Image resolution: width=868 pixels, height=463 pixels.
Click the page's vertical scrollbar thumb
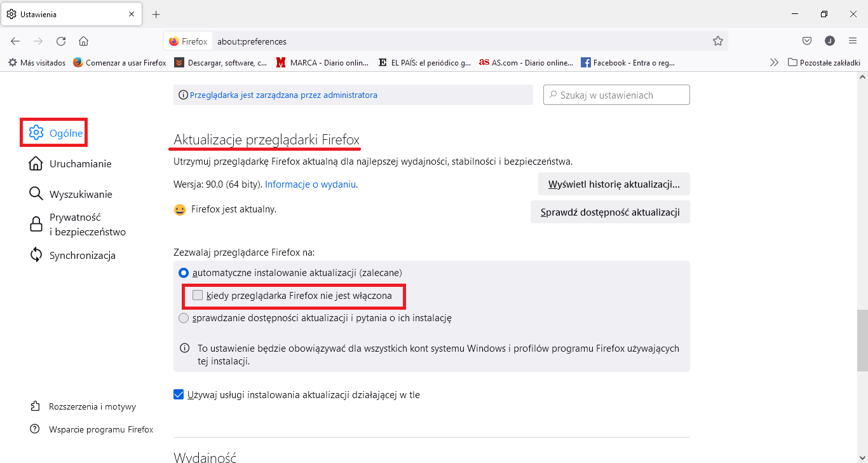click(862, 340)
